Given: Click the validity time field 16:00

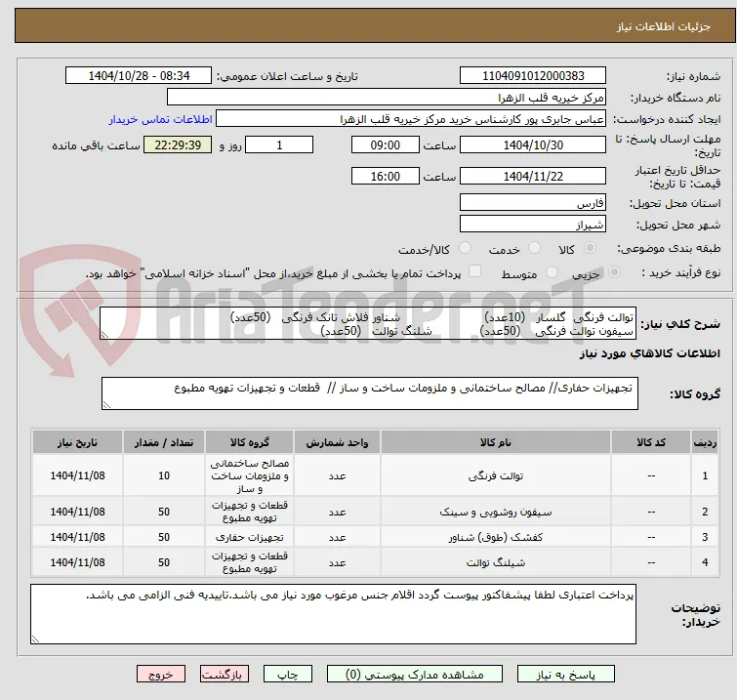Looking at the screenshot, I should tap(385, 176).
